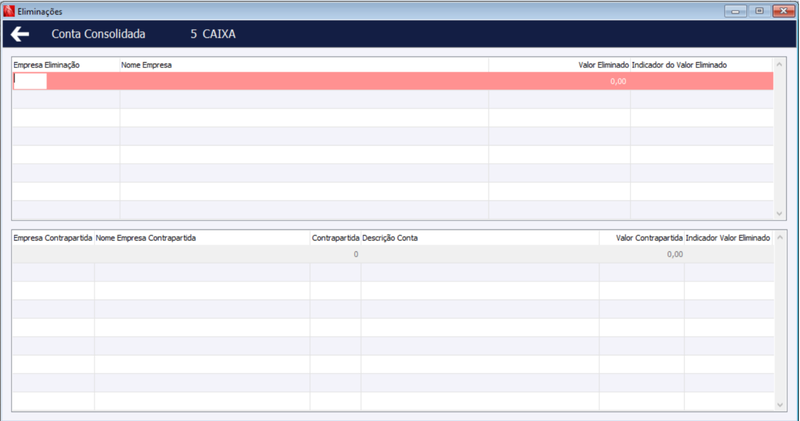Click the Empresa Contrapartida column header
800x421 pixels.
(x=53, y=238)
